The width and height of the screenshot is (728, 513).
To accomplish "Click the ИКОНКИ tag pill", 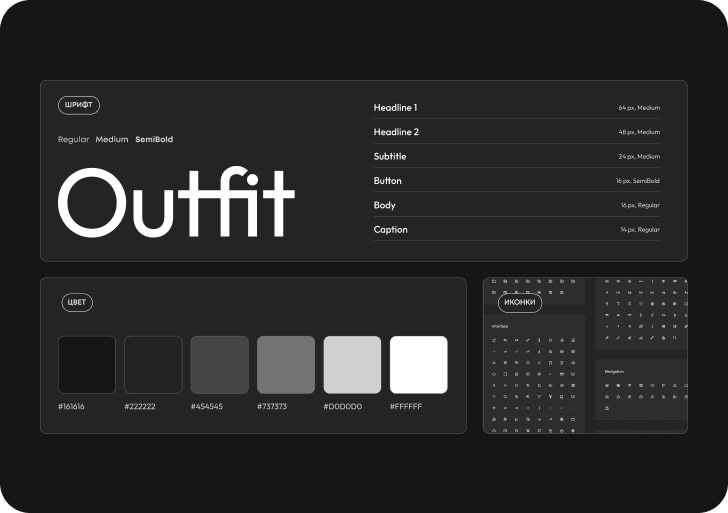I will pos(520,302).
